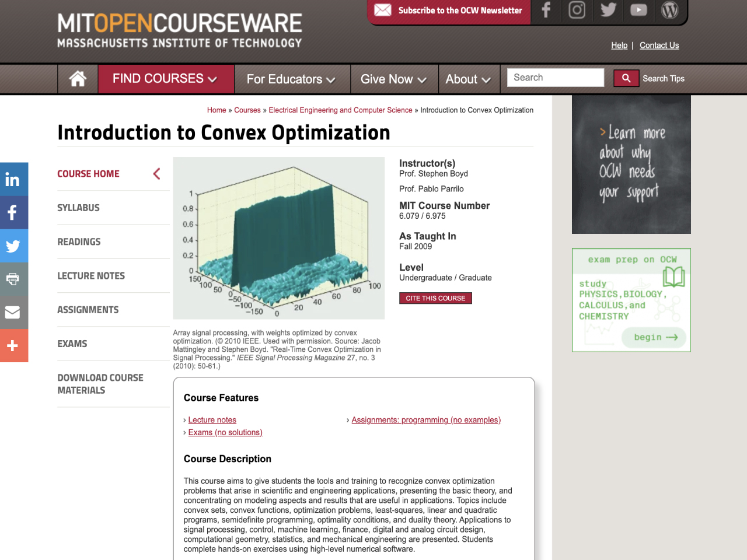Click the Prof. Pablo Parrilo text

tap(431, 189)
